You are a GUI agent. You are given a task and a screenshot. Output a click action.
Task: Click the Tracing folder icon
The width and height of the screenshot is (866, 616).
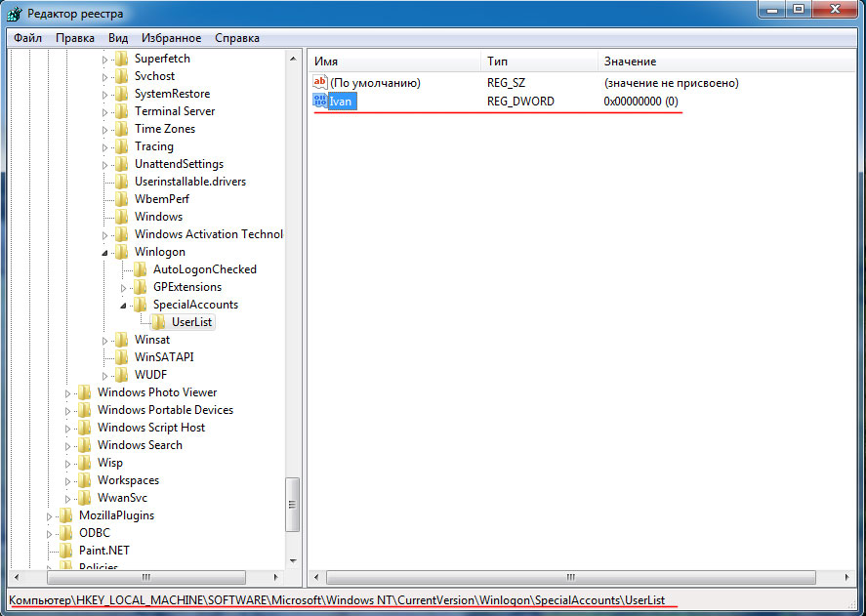(121, 146)
